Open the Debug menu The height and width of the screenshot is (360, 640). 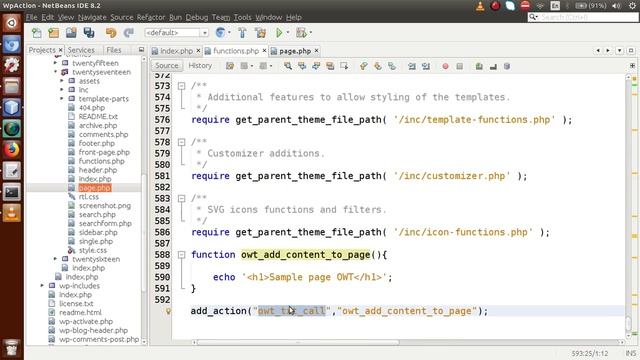pos(197,17)
